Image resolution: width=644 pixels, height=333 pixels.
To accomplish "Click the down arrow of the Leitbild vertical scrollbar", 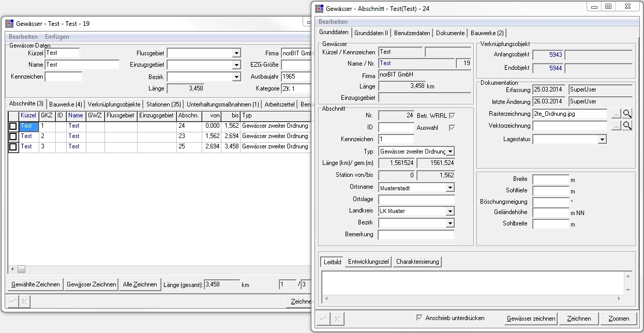I will pos(628,290).
